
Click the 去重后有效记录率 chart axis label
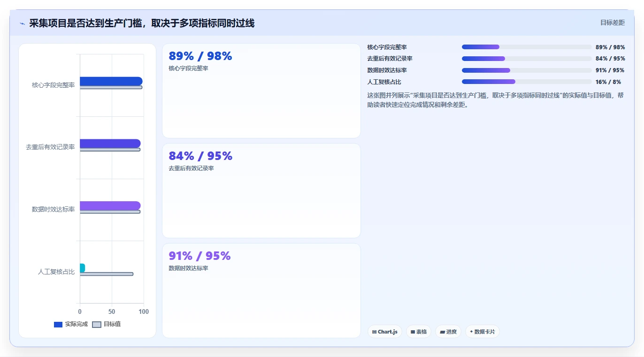(x=50, y=147)
